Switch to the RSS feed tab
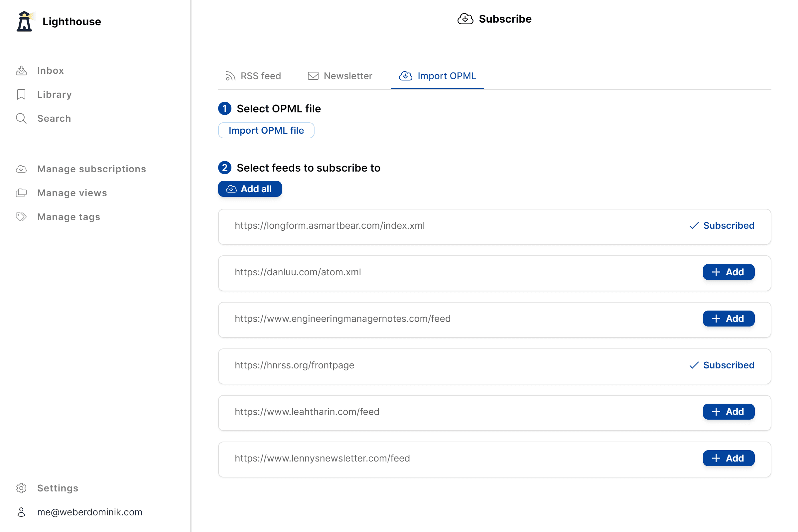This screenshot has height=532, width=798. coord(253,76)
